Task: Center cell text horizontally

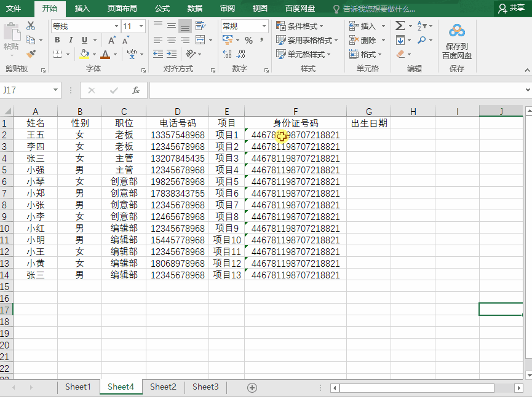Action: pyautogui.click(x=172, y=40)
